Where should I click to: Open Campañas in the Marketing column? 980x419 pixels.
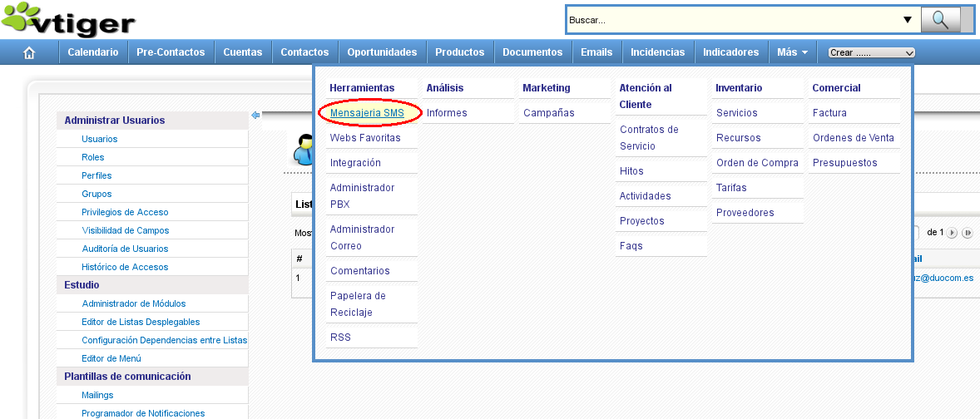(548, 113)
